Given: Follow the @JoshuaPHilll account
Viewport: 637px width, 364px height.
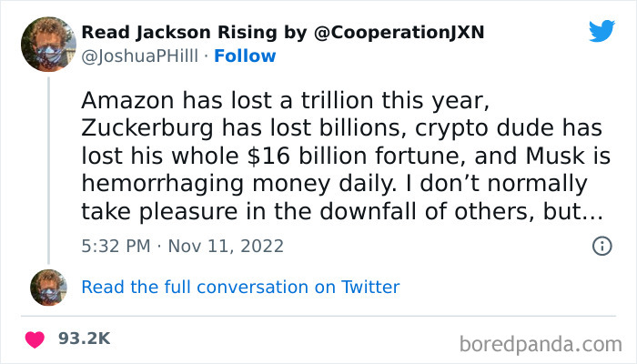Looking at the screenshot, I should (x=245, y=56).
